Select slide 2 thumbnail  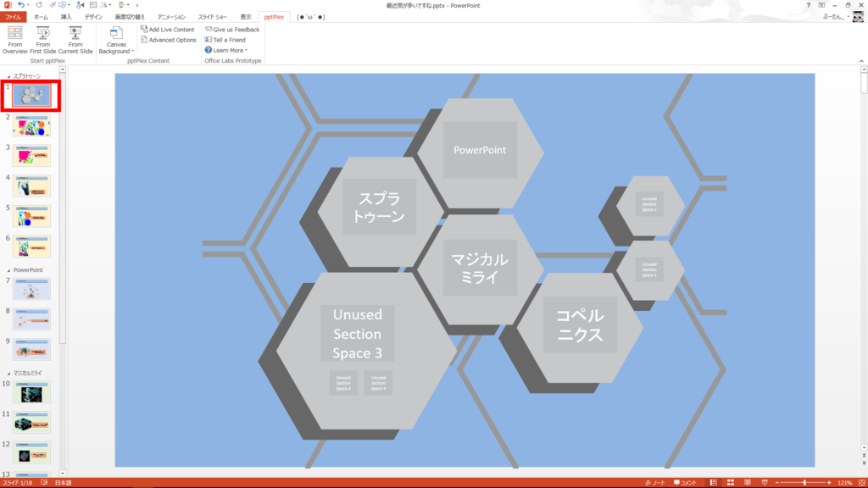point(31,125)
